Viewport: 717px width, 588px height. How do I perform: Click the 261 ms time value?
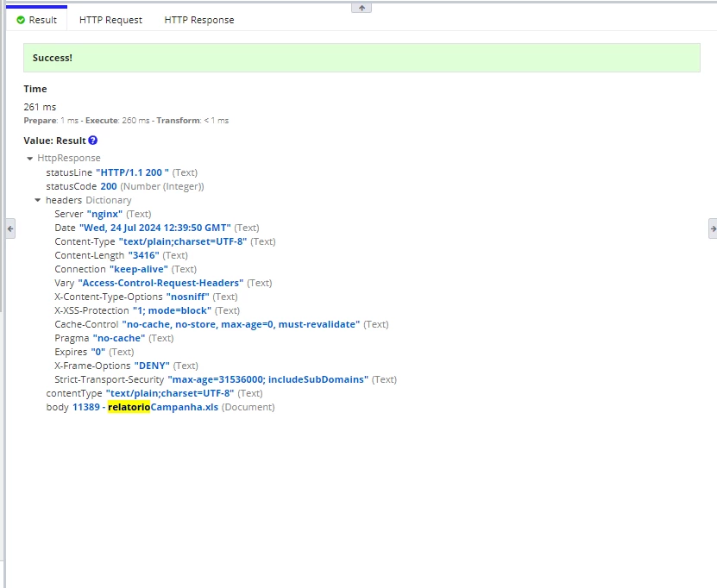tap(40, 107)
